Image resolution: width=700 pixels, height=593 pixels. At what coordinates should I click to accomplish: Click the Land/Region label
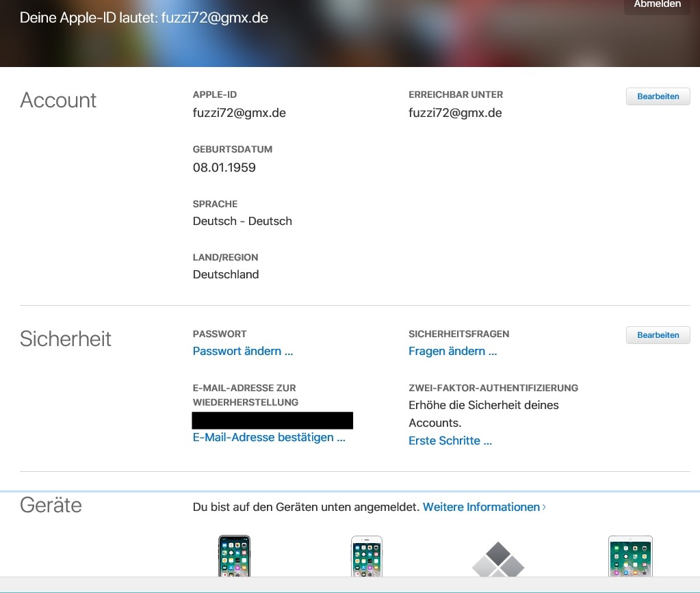(x=225, y=257)
